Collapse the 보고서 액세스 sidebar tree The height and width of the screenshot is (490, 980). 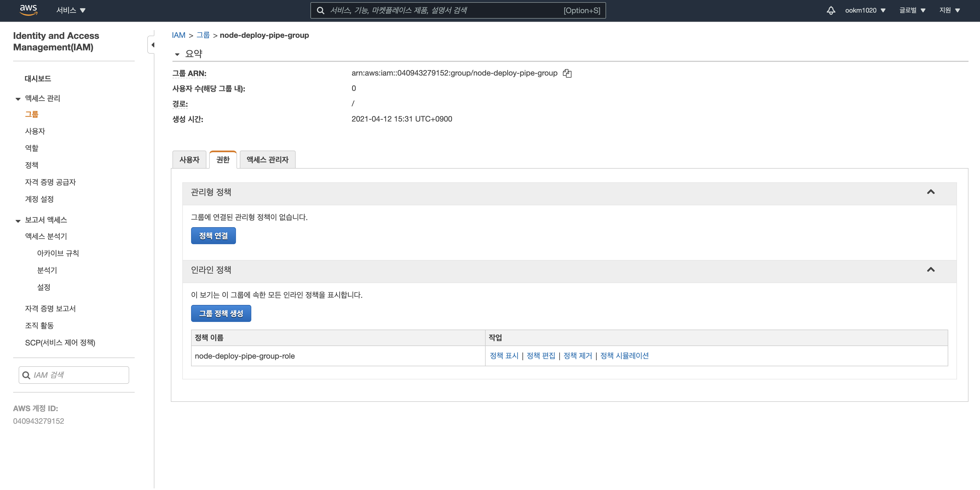tap(18, 221)
